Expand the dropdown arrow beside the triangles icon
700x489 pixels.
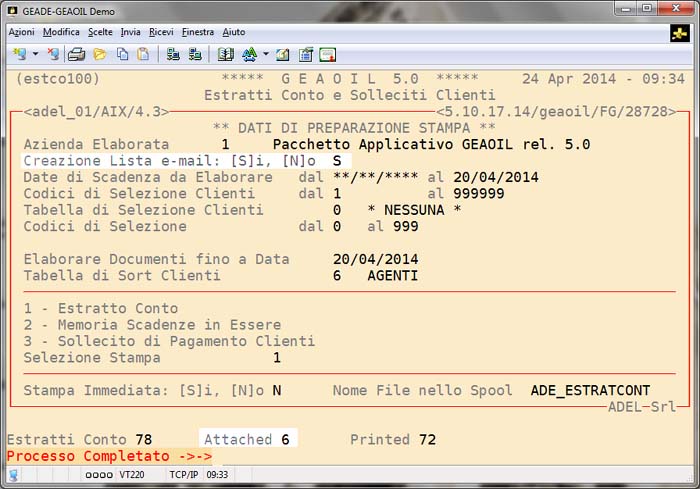[265, 54]
